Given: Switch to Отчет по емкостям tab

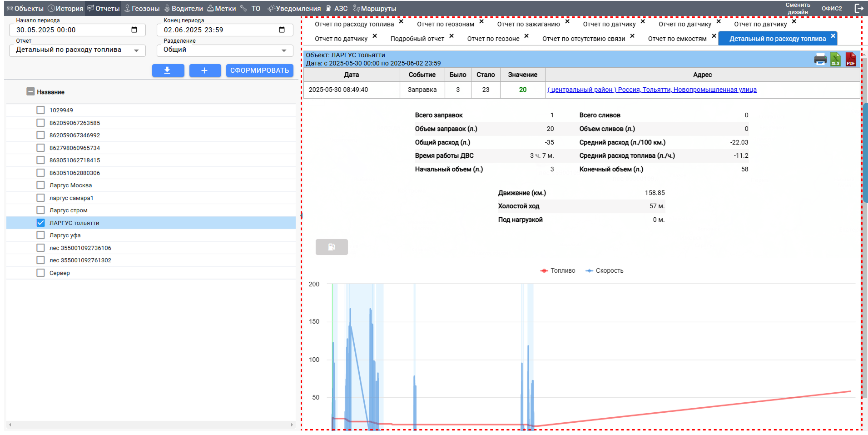Looking at the screenshot, I should (677, 39).
